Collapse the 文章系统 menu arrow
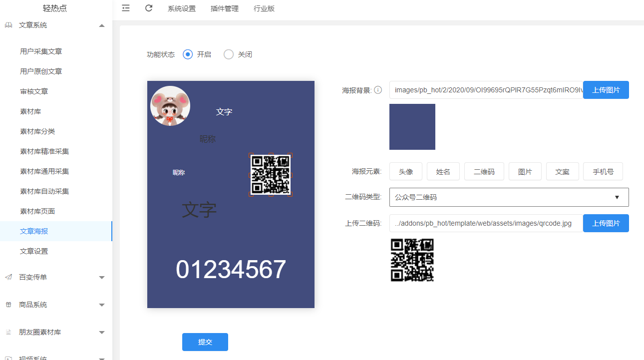 coord(102,25)
